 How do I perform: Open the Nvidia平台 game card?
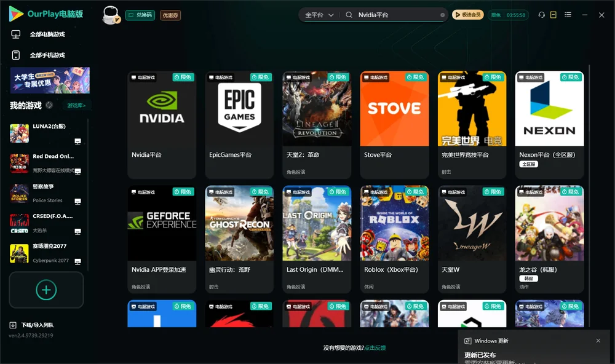pyautogui.click(x=162, y=125)
